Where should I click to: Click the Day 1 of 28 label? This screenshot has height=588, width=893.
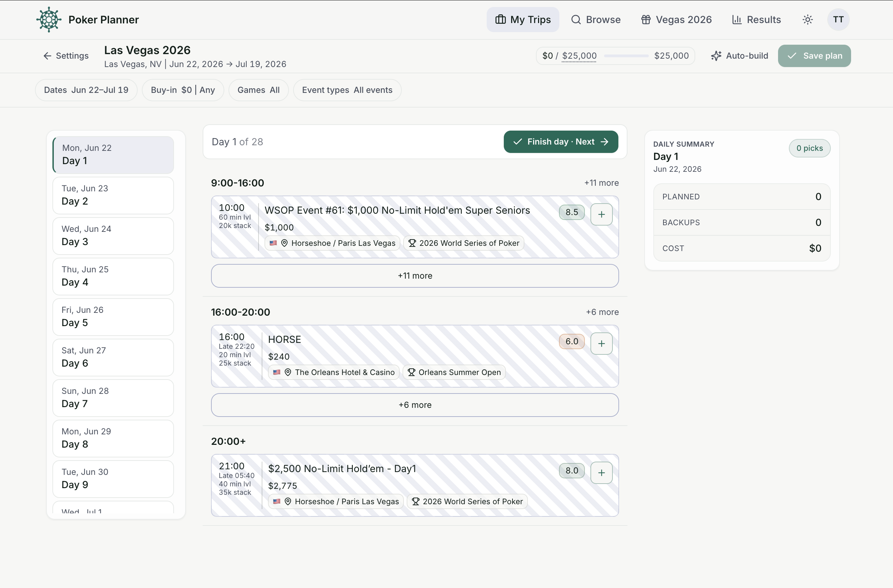click(237, 142)
